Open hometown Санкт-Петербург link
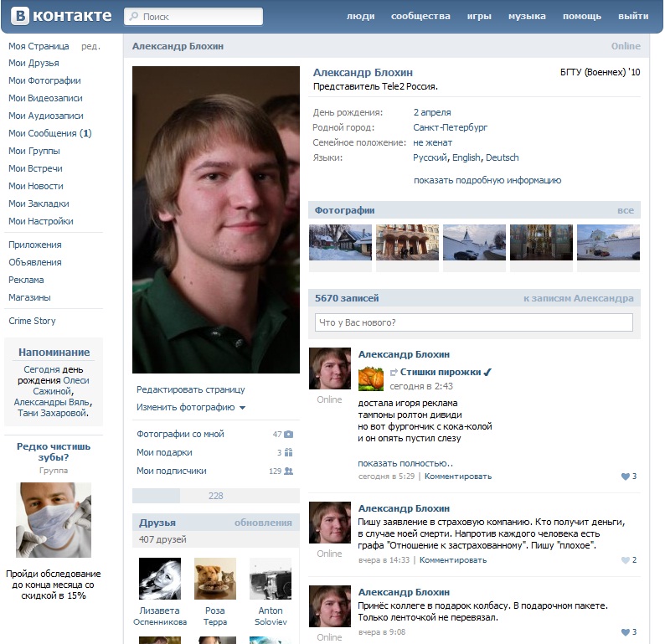This screenshot has width=665, height=644. [450, 127]
